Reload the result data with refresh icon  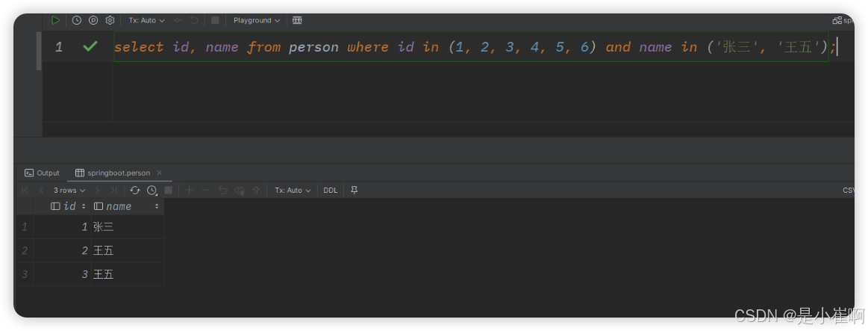coord(135,191)
